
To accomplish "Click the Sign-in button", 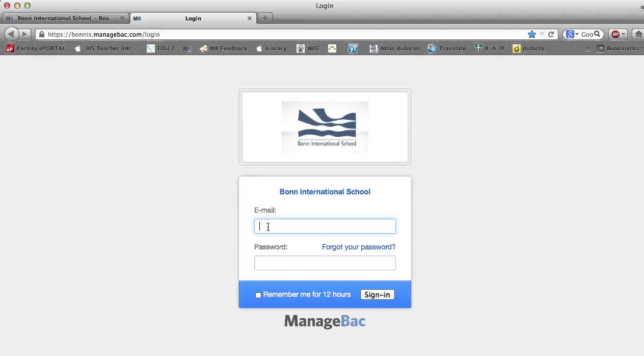I will pos(377,295).
